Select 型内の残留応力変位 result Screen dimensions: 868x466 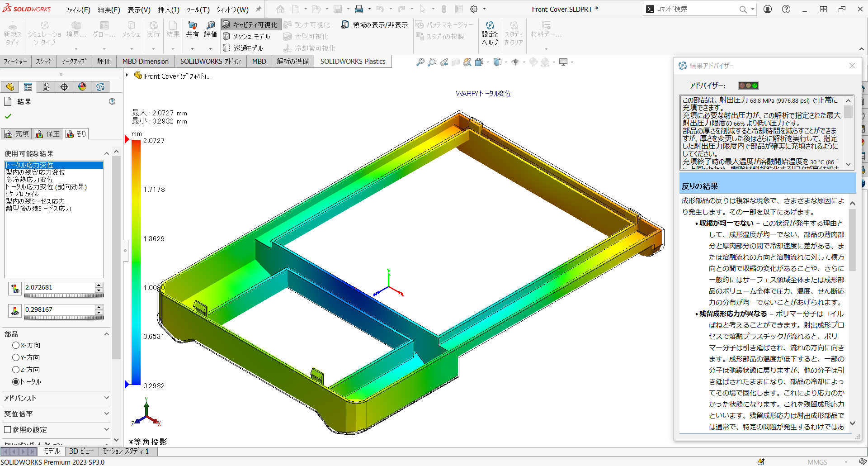coord(36,172)
